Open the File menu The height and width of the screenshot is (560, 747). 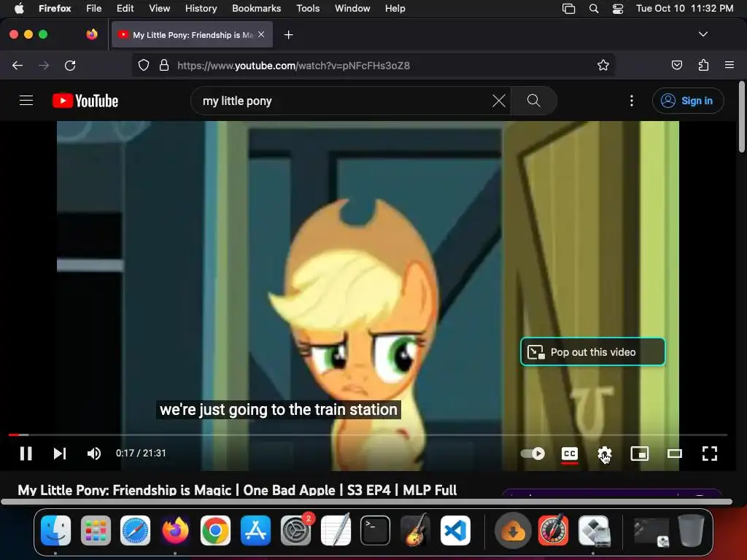tap(94, 8)
